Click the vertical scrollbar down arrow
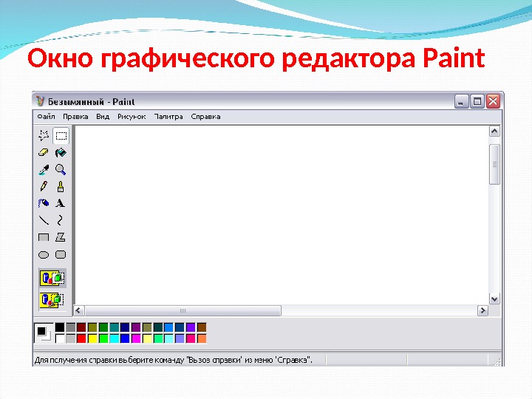The height and width of the screenshot is (399, 532). [x=494, y=299]
